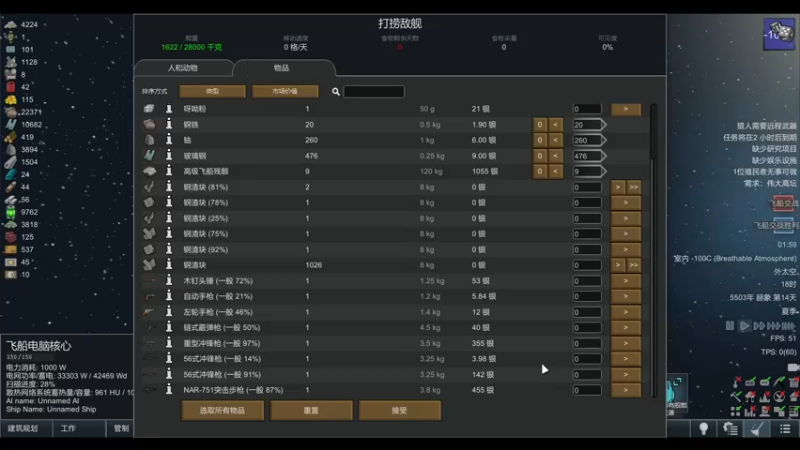Toggle the mountain terrain overlay

[x=765, y=396]
